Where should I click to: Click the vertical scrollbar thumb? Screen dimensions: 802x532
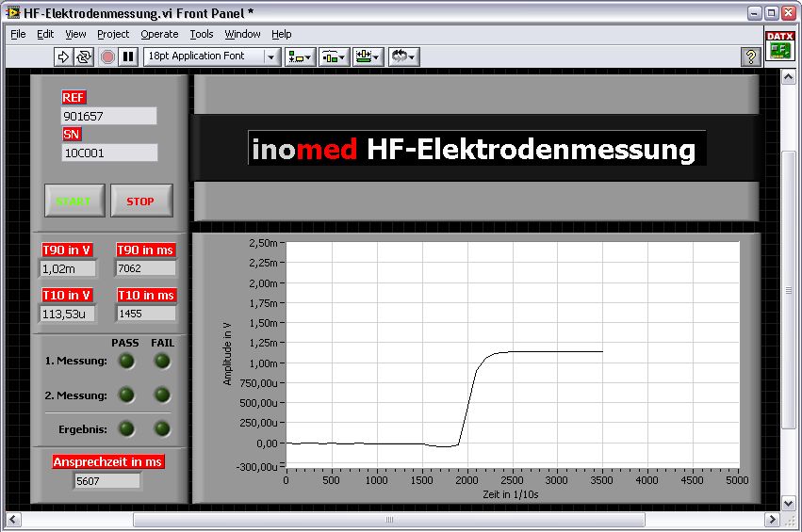click(789, 290)
